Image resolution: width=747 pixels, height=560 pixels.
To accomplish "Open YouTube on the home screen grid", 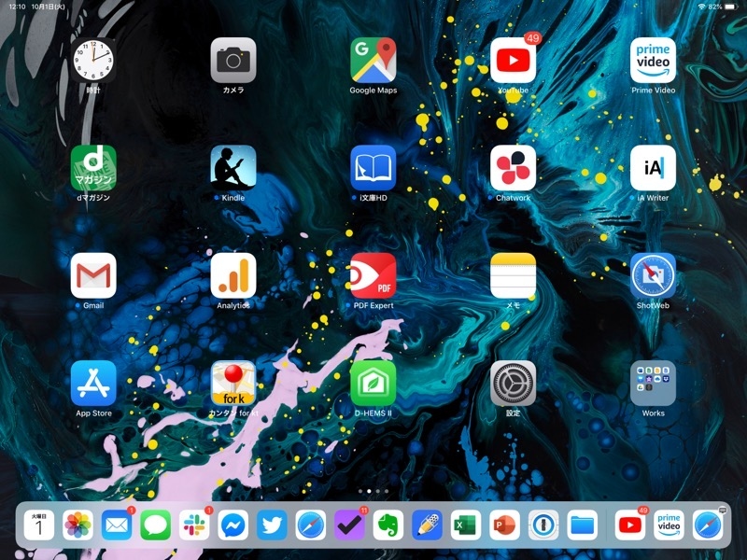I will click(513, 61).
